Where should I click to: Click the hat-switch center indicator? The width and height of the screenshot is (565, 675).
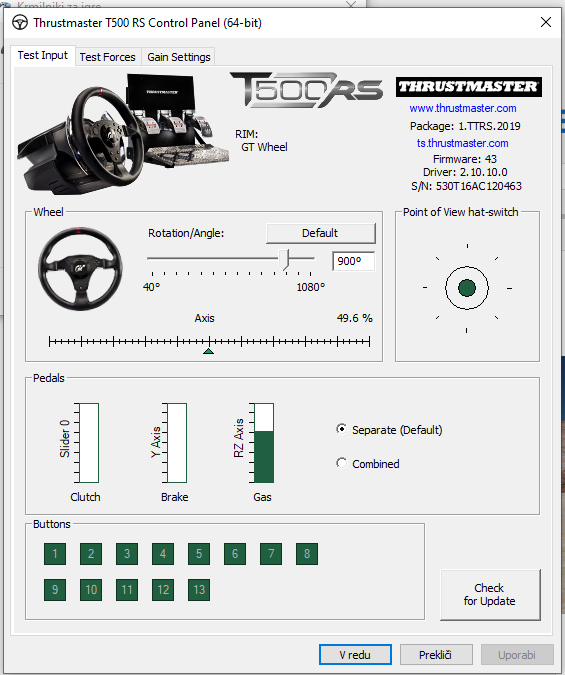467,288
